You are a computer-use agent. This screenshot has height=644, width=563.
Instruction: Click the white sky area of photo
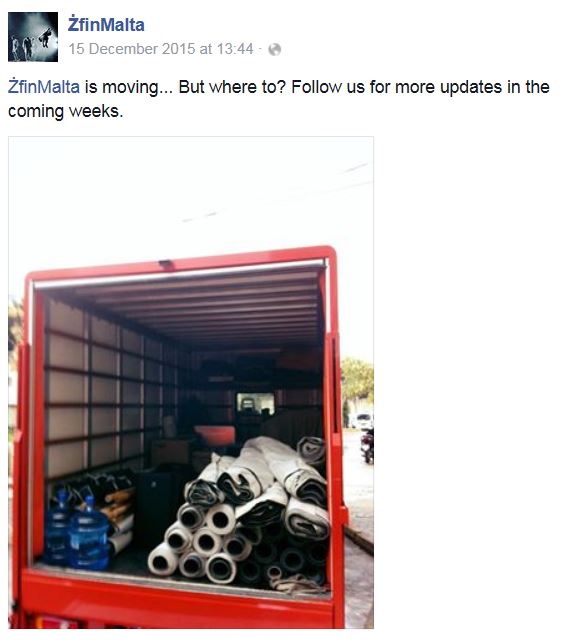pyautogui.click(x=191, y=193)
